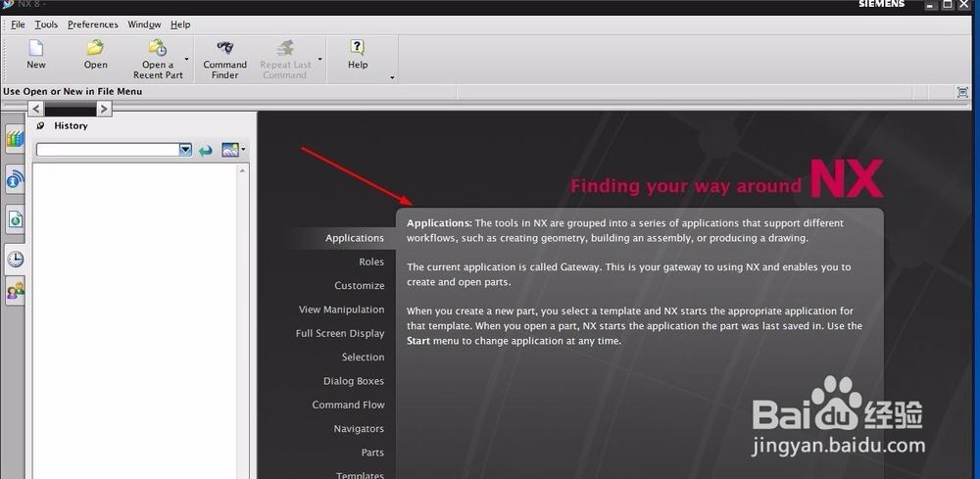Open the Help menu
The image size is (980, 479).
[x=180, y=24]
